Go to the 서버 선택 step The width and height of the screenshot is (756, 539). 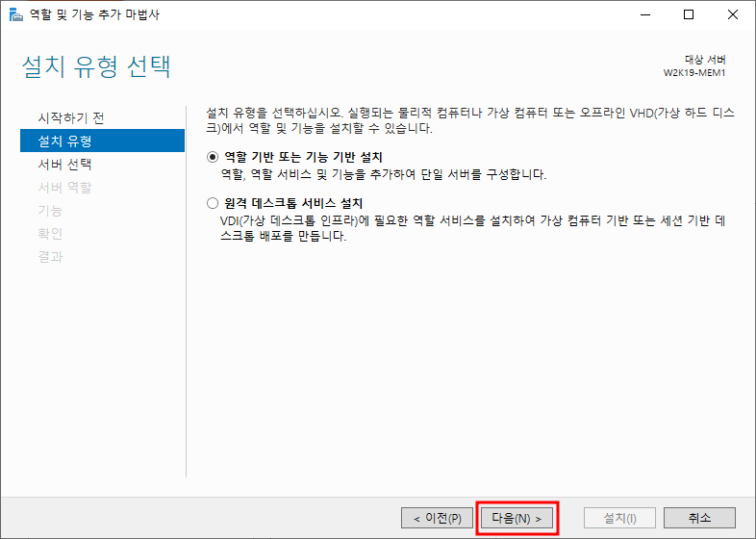64,164
